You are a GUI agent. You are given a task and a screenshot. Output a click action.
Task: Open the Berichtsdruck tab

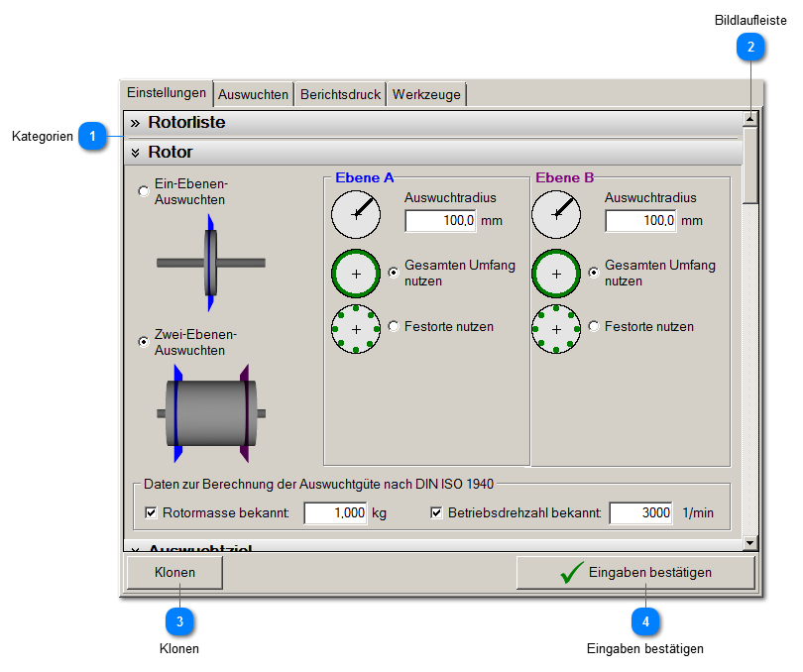340,94
